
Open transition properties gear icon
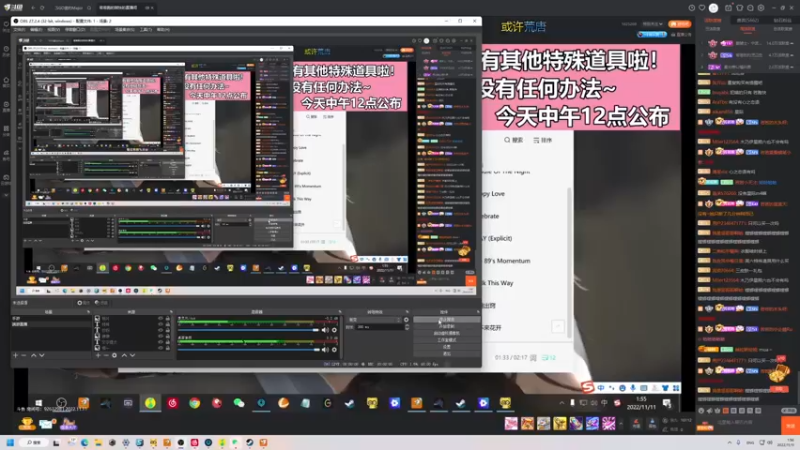406,320
